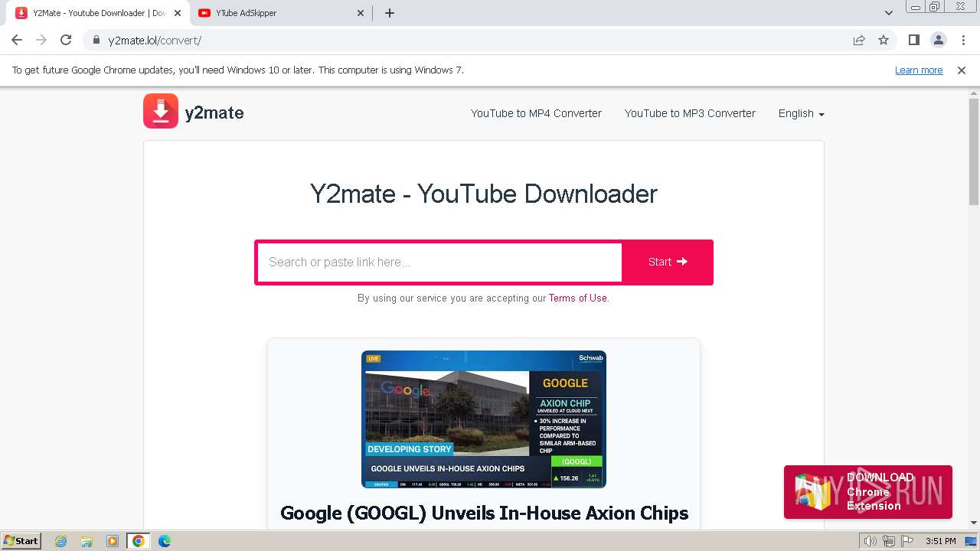This screenshot has height=551, width=980.
Task: Share this page using the share icon
Action: 859,40
